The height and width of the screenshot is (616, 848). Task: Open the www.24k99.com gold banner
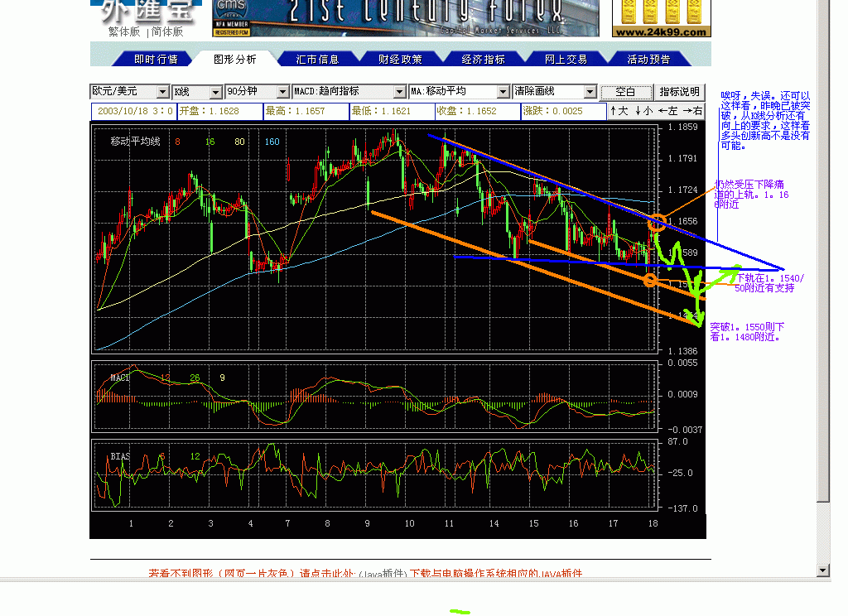(x=661, y=18)
